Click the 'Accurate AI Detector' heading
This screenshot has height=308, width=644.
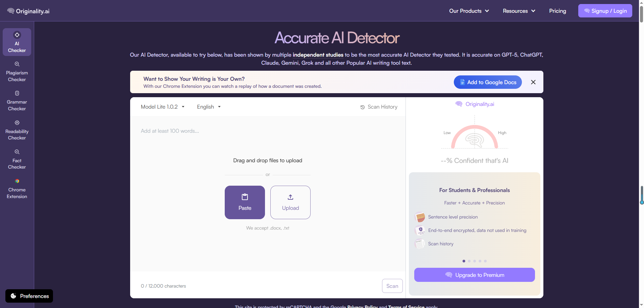pos(337,38)
